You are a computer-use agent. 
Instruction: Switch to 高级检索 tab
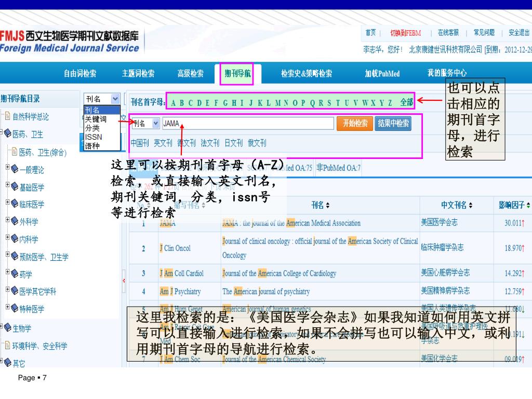point(190,73)
